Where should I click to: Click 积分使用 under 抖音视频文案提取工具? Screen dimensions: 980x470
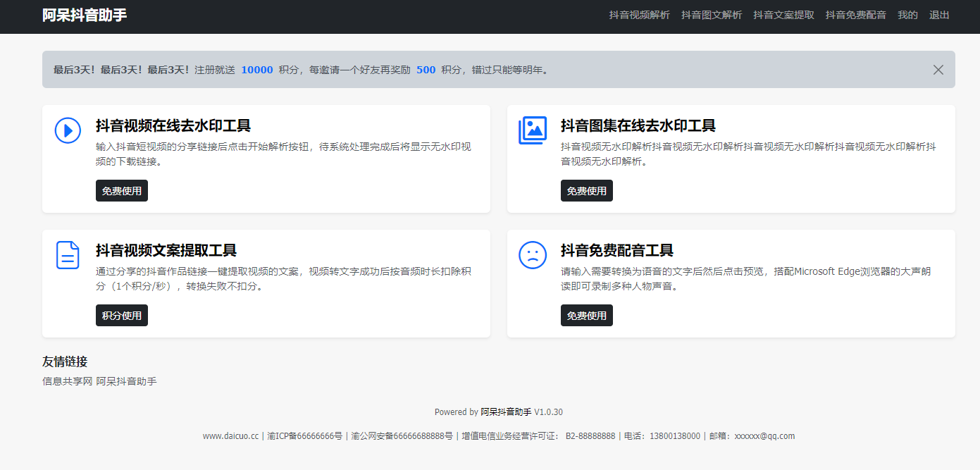pyautogui.click(x=122, y=316)
